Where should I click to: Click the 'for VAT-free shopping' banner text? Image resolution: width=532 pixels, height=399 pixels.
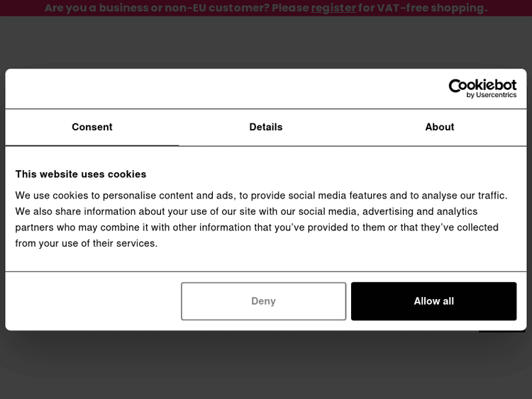click(423, 8)
